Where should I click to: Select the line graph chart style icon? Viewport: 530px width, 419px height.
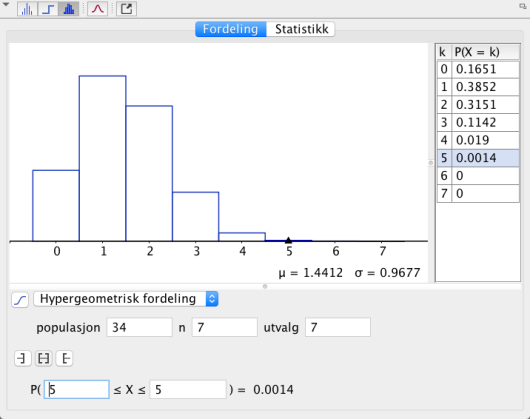[x=27, y=9]
